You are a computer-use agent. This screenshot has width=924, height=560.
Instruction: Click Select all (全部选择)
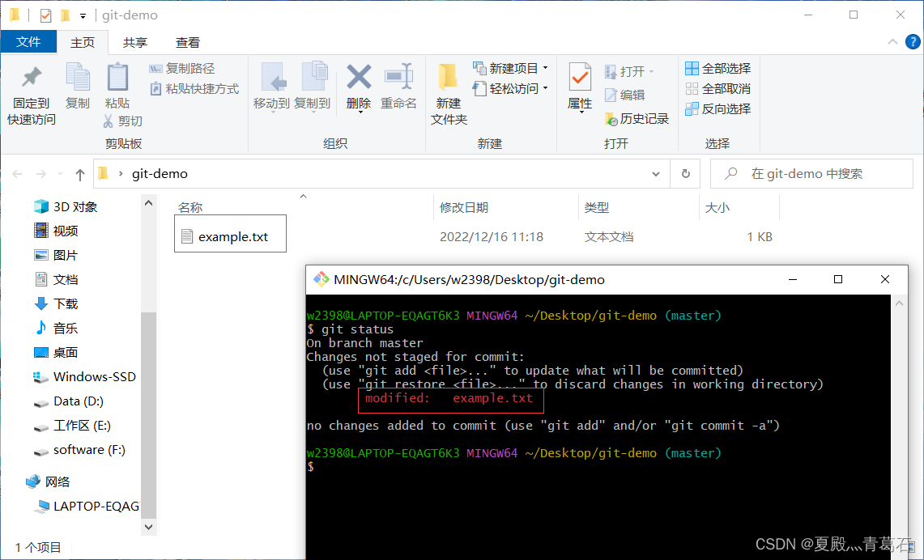717,69
